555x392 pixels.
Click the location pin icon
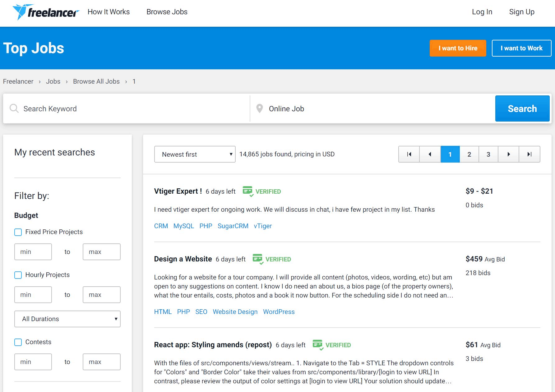click(x=259, y=108)
